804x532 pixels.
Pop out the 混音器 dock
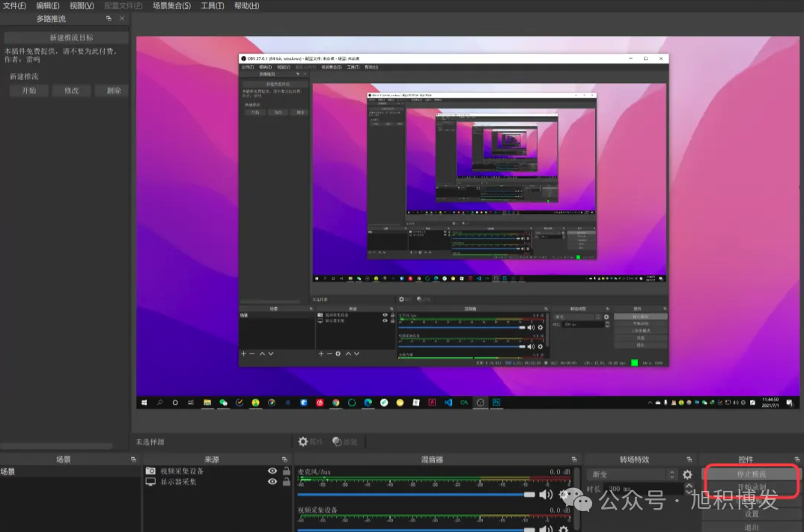[x=573, y=459]
